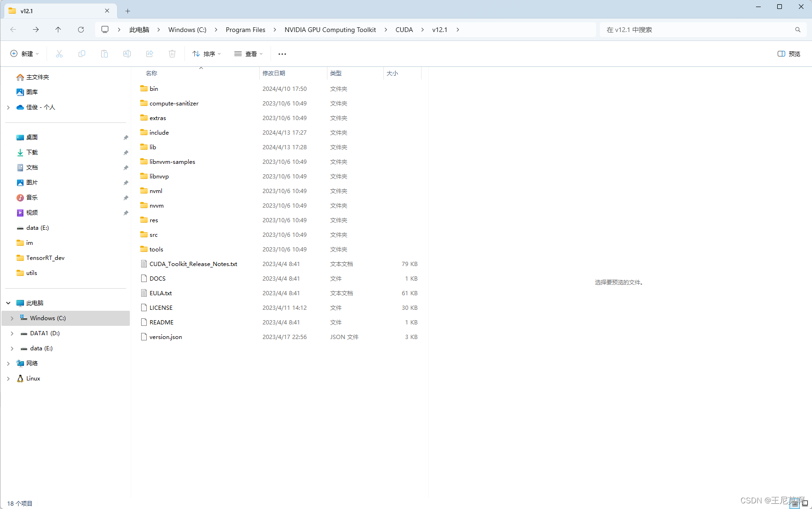Expand DATA1 (D:) in navigation tree
812x509 pixels.
(12, 333)
